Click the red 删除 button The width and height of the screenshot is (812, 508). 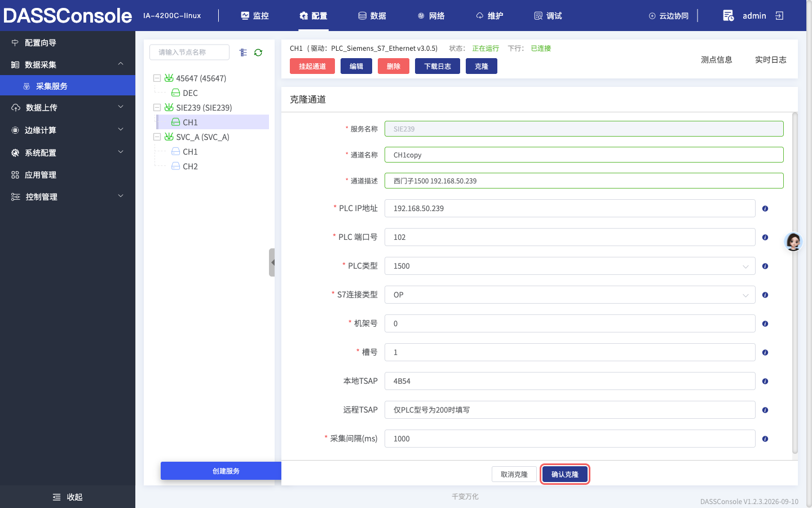[x=394, y=66]
